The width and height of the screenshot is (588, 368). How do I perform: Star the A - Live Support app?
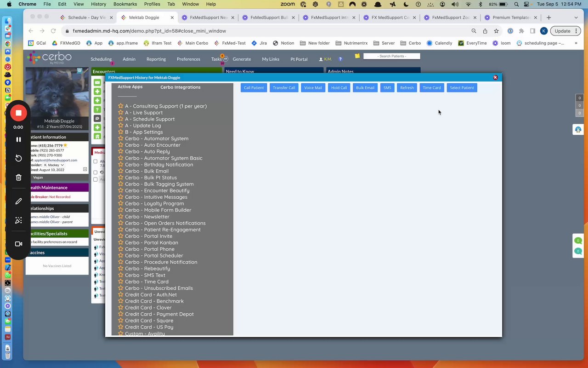click(120, 112)
